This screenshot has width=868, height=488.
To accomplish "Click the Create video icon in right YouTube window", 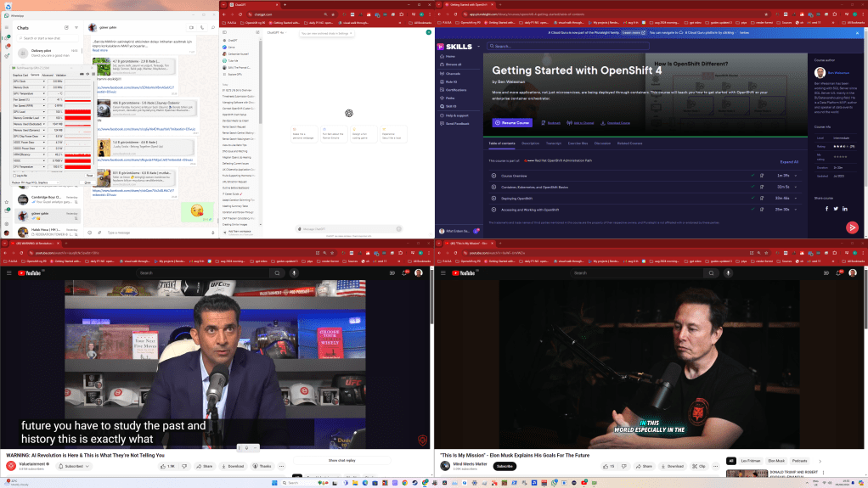I will pyautogui.click(x=826, y=272).
